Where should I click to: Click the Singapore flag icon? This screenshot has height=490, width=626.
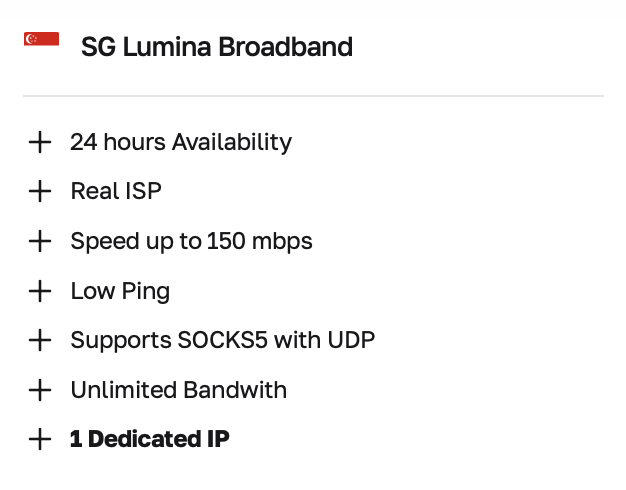click(41, 39)
